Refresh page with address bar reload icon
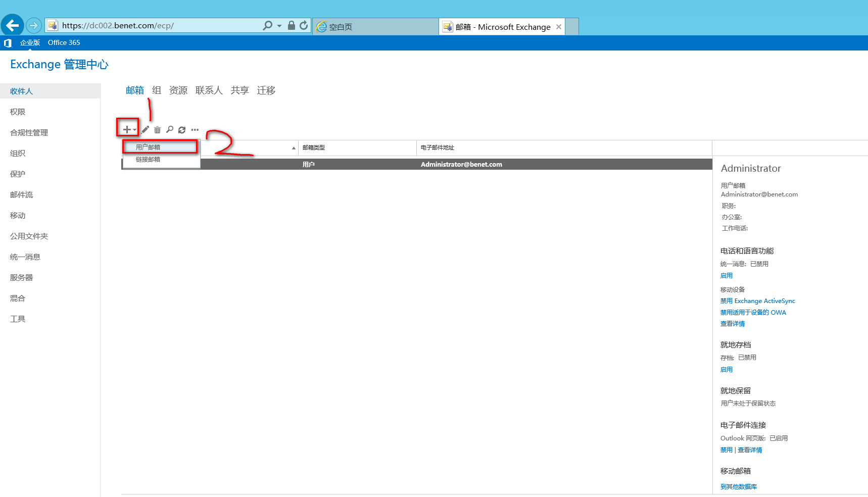The height and width of the screenshot is (497, 868). click(x=304, y=25)
